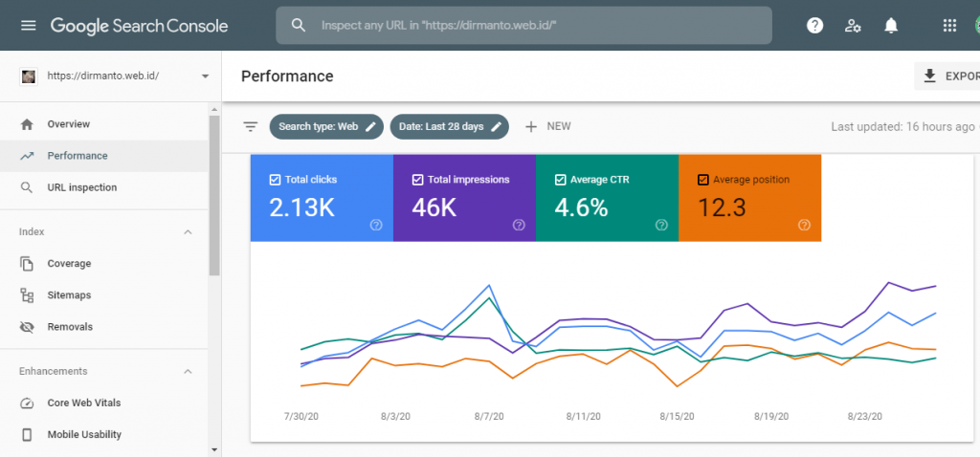Open the Coverage report

point(103,264)
